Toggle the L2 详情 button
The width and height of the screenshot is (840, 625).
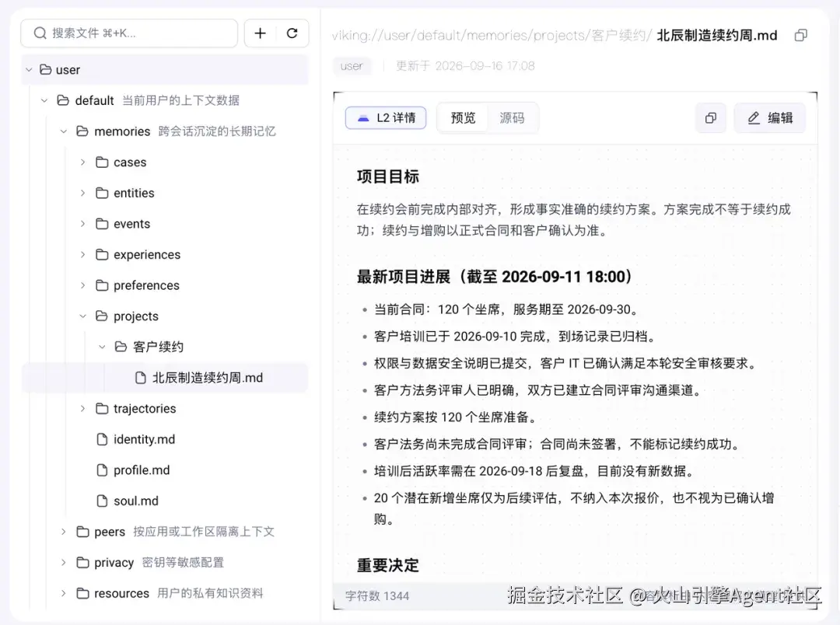click(x=386, y=118)
